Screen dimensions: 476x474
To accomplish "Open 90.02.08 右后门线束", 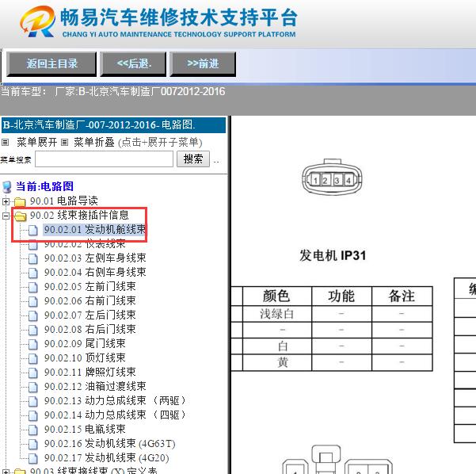I will (x=89, y=330).
